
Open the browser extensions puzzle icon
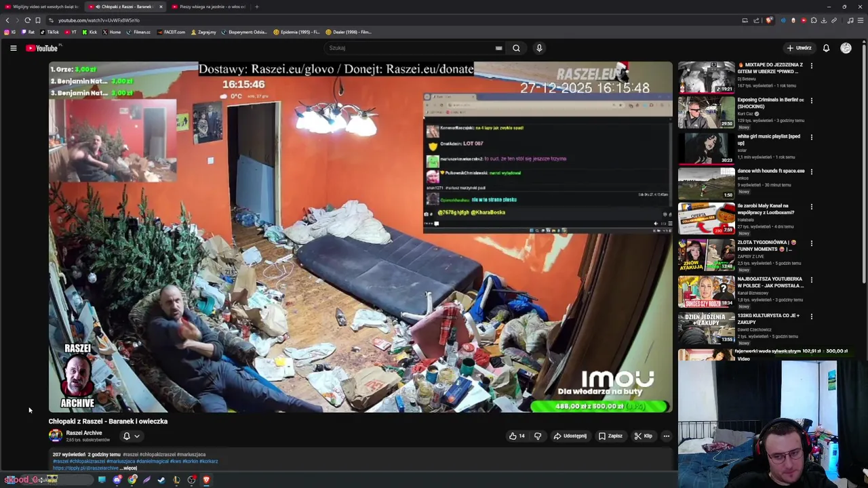814,20
